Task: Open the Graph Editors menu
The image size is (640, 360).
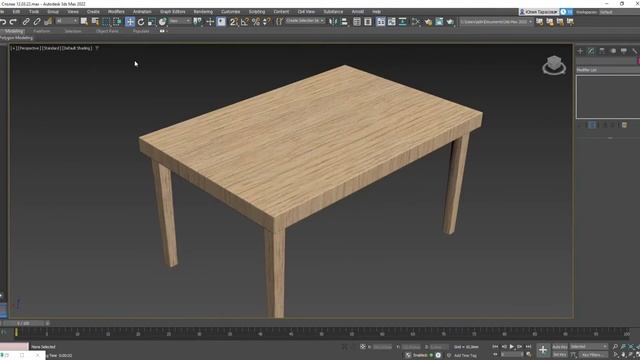Action: point(172,12)
